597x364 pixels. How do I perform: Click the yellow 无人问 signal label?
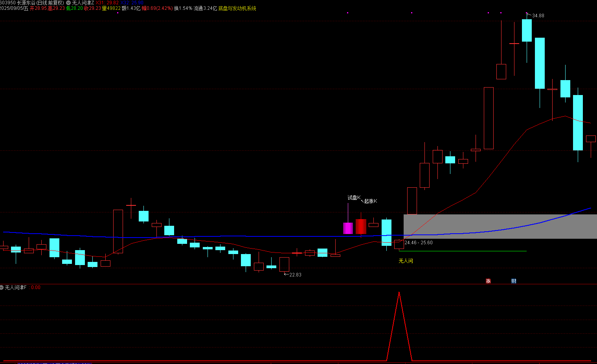click(x=406, y=261)
